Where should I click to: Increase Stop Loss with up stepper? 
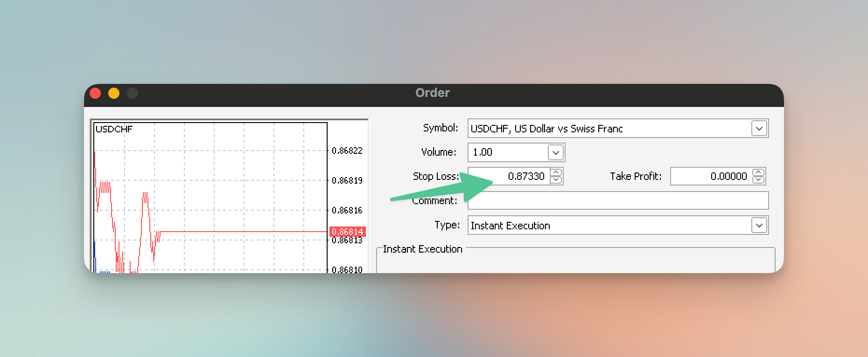556,172
